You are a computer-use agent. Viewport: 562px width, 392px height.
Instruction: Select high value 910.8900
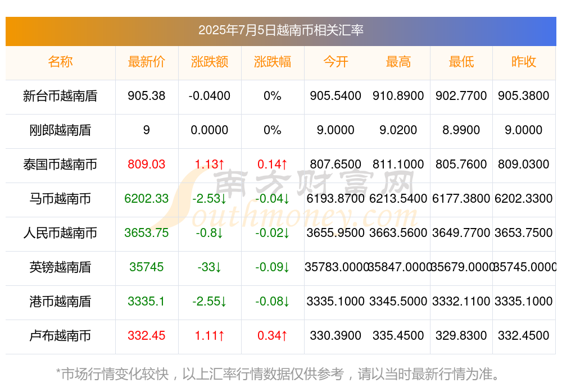pyautogui.click(x=398, y=95)
